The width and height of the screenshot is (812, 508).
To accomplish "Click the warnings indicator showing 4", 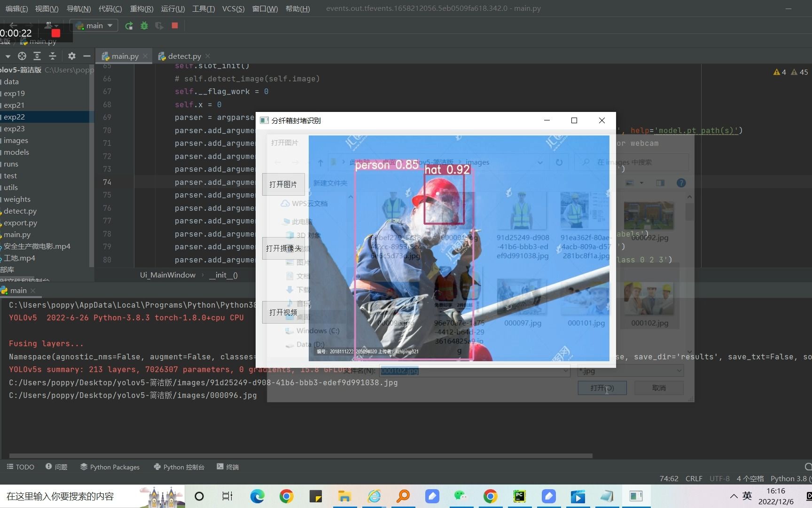I will click(x=780, y=72).
